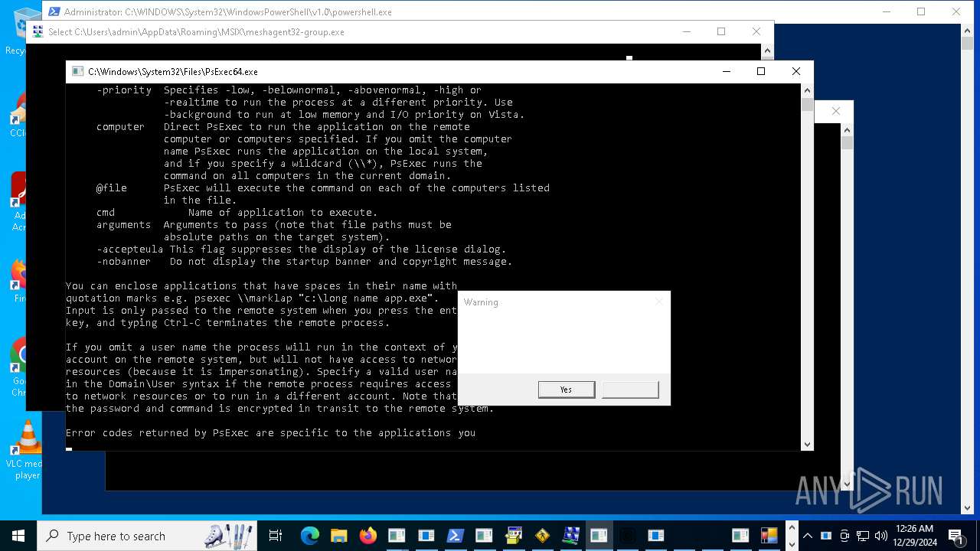The image size is (980, 551).
Task: Click the search highlights skates image
Action: (x=229, y=536)
